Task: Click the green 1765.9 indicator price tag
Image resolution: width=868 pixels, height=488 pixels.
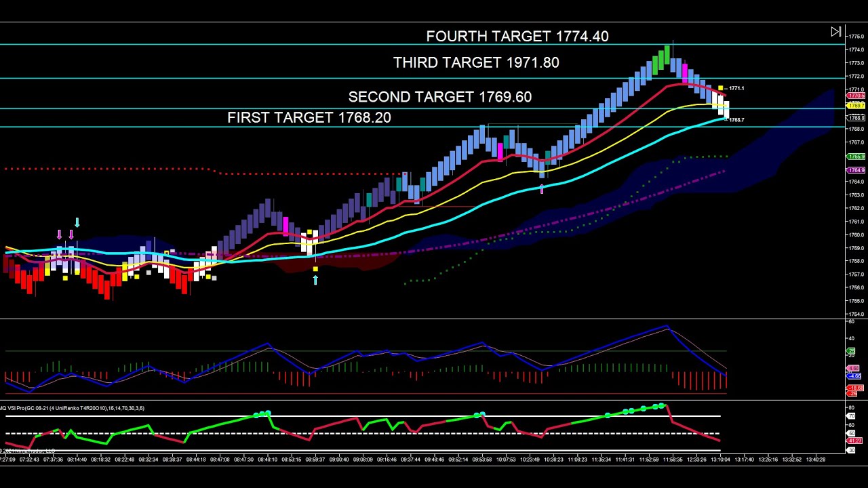Action: click(x=855, y=156)
